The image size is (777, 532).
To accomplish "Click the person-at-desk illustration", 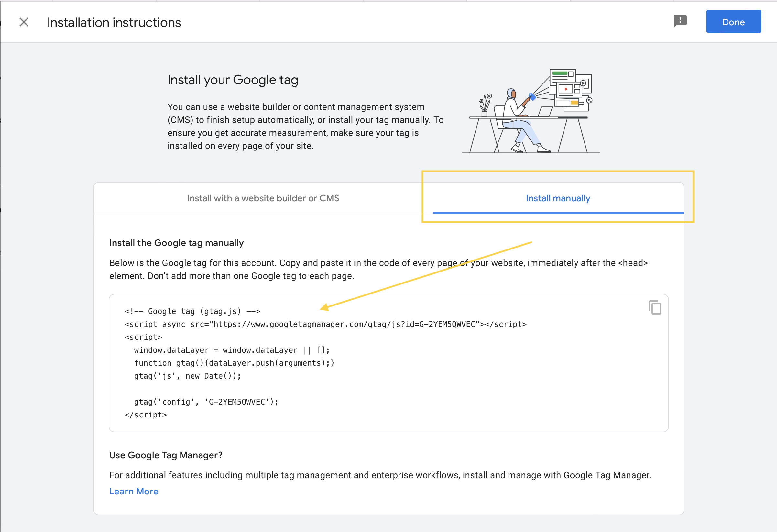I will point(531,111).
